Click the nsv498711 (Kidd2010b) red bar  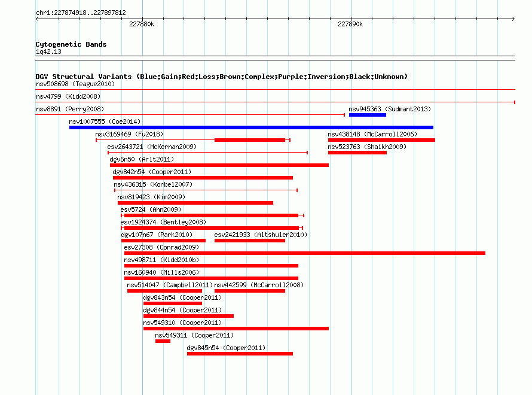tap(212, 266)
